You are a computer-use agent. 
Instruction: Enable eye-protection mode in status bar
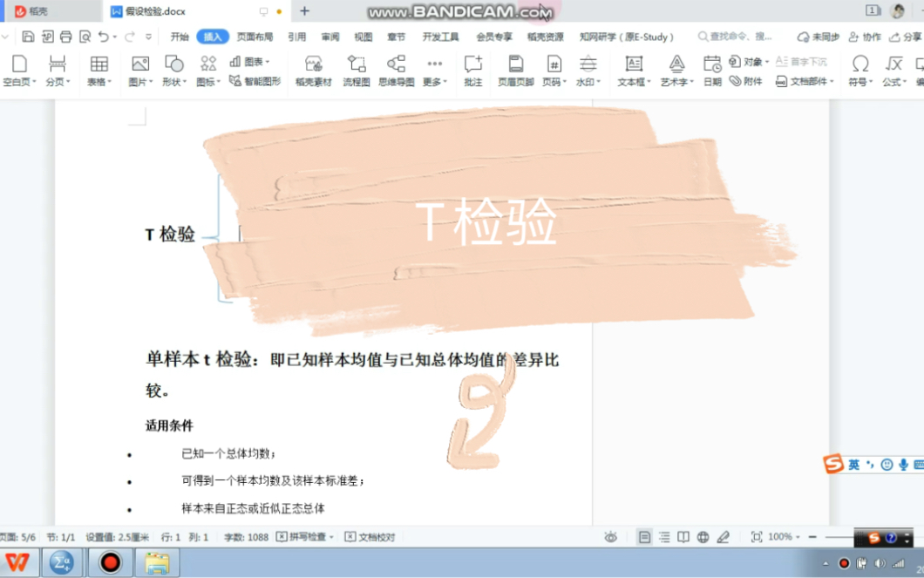[611, 536]
